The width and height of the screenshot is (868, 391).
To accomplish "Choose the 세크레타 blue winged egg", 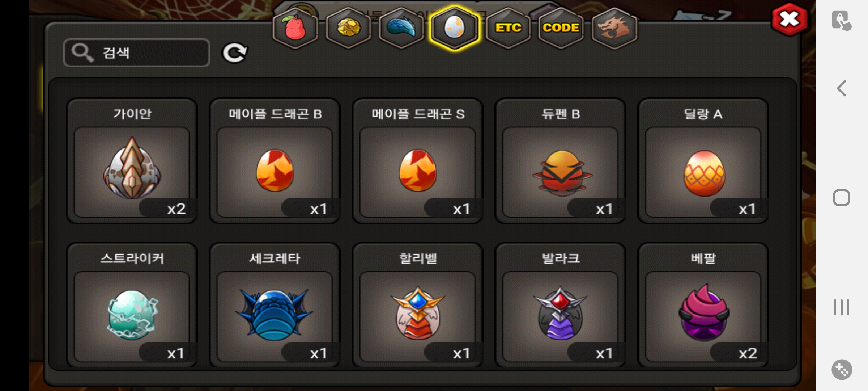I will point(275,305).
